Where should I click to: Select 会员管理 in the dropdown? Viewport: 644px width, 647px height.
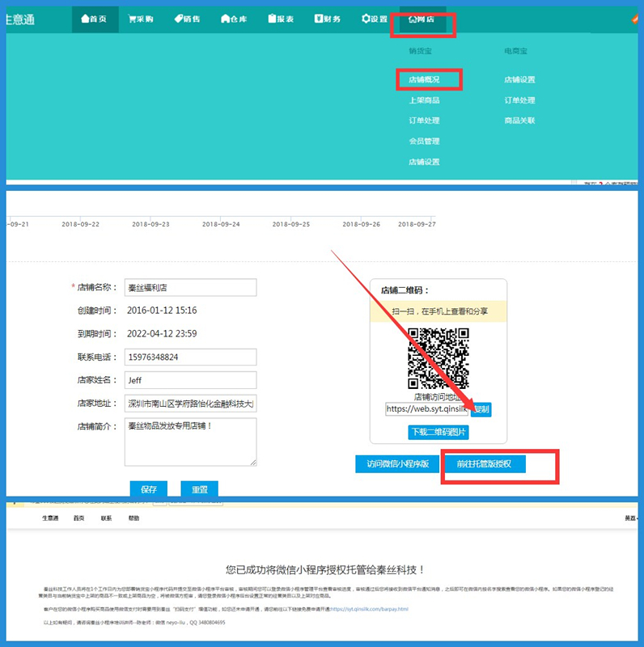click(424, 141)
